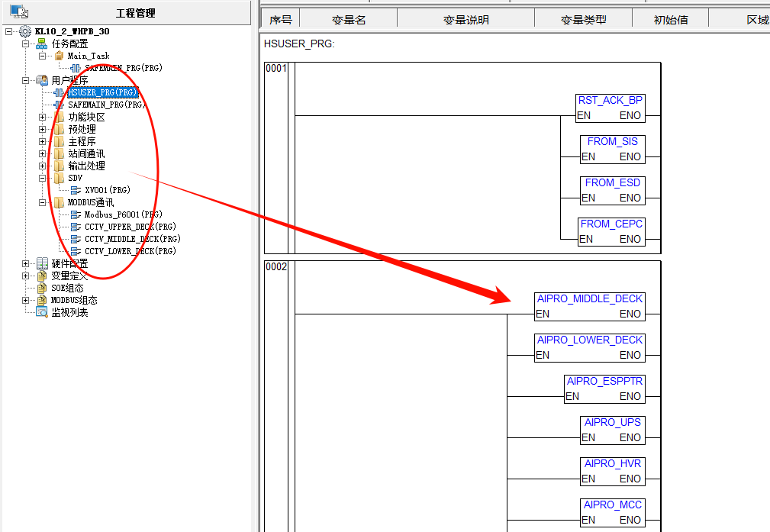Select the AIPRO_MIDDLE_DECK block
The image size is (770, 532).
(589, 299)
